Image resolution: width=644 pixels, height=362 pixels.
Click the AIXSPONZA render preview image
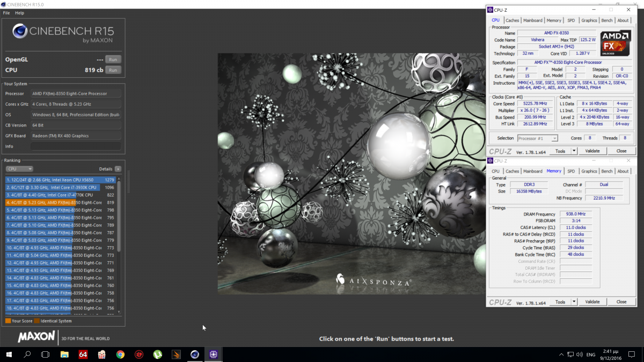pos(352,174)
